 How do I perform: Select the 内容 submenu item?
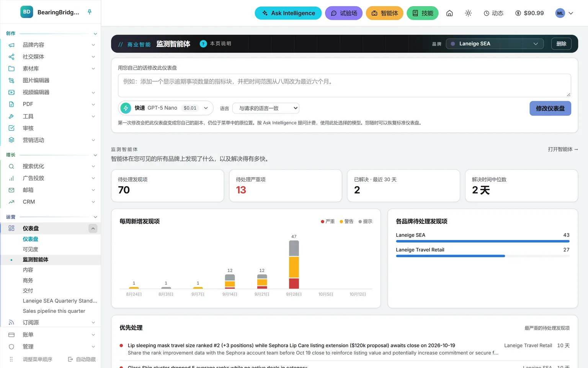point(28,270)
